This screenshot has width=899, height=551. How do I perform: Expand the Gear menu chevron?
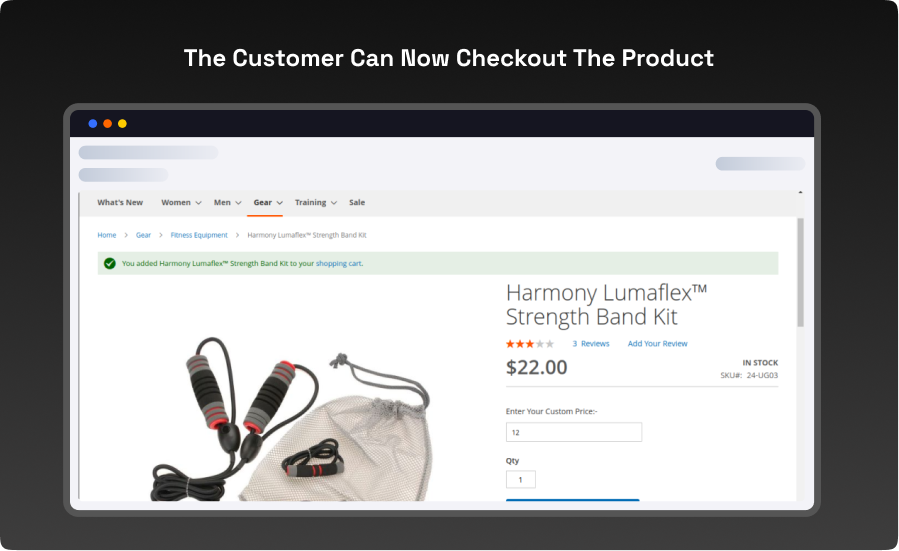point(280,203)
